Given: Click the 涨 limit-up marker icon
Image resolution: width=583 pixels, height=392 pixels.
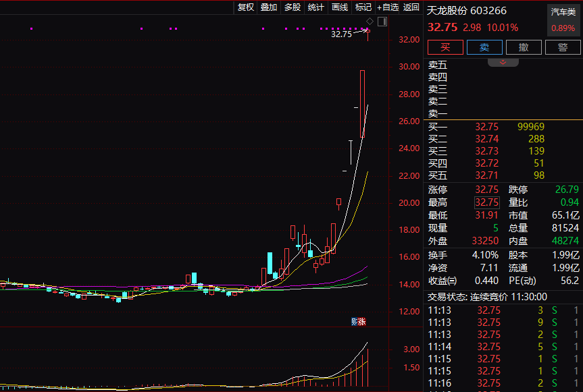Looking at the screenshot, I should 362,321.
